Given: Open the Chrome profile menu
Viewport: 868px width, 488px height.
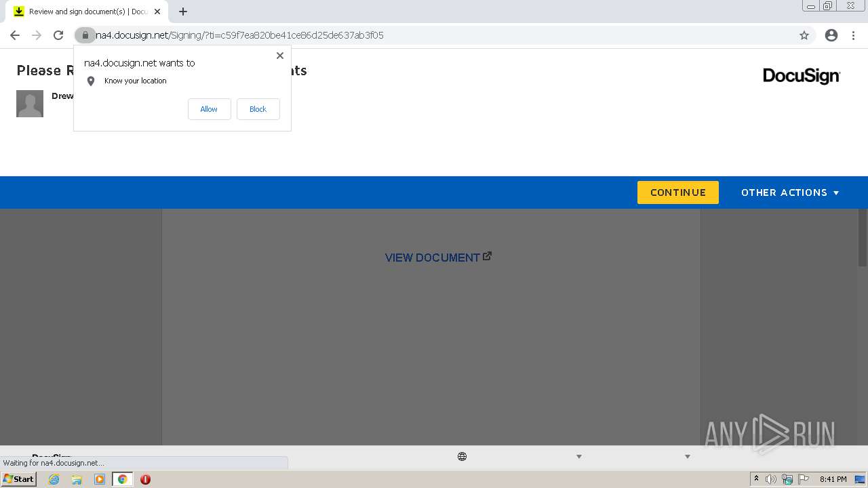Looking at the screenshot, I should click(x=831, y=35).
